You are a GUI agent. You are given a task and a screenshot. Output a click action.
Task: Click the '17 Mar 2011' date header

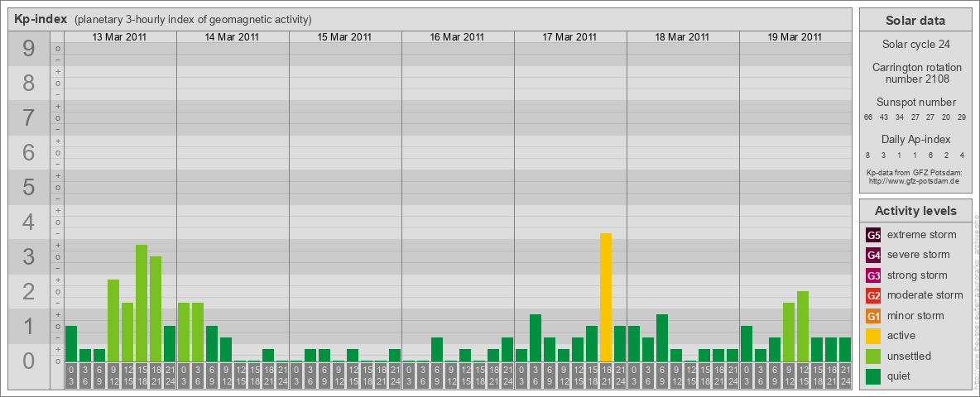[x=569, y=37]
